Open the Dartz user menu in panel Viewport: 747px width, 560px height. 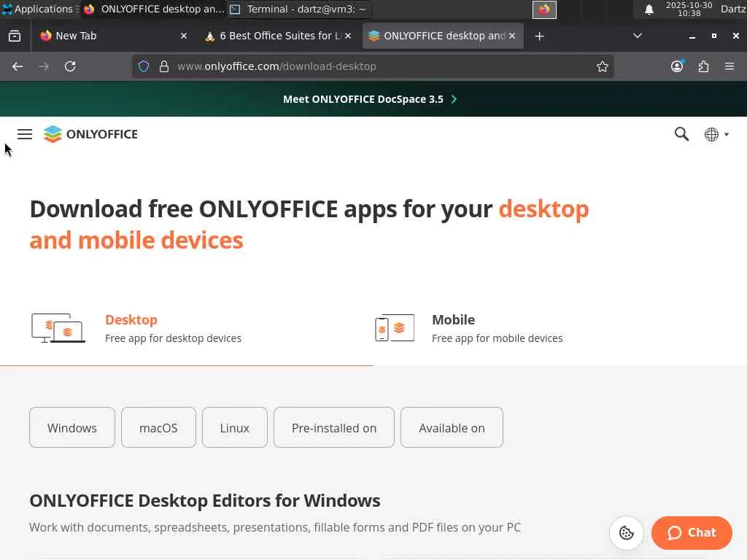point(733,9)
